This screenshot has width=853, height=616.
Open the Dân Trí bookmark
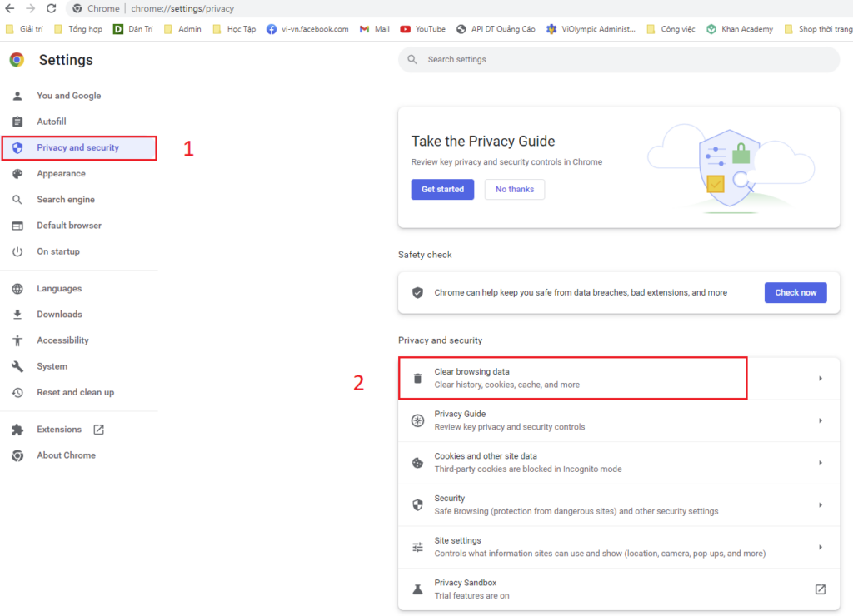[x=133, y=29]
